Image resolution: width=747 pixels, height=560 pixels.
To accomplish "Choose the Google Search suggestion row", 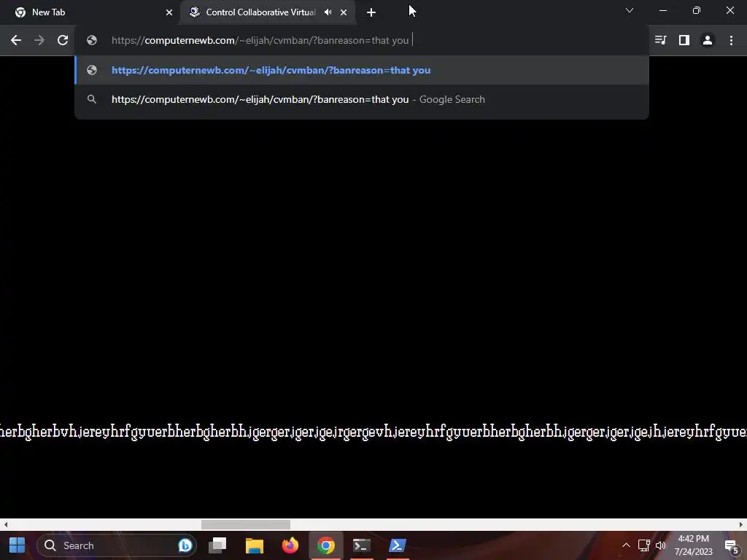I will pyautogui.click(x=362, y=99).
